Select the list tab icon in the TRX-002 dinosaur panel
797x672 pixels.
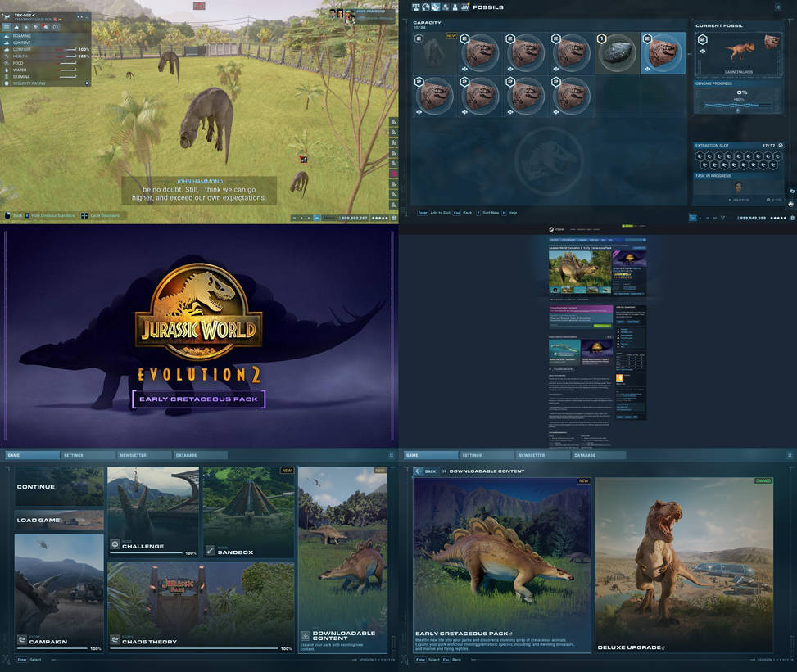pyautogui.click(x=7, y=27)
